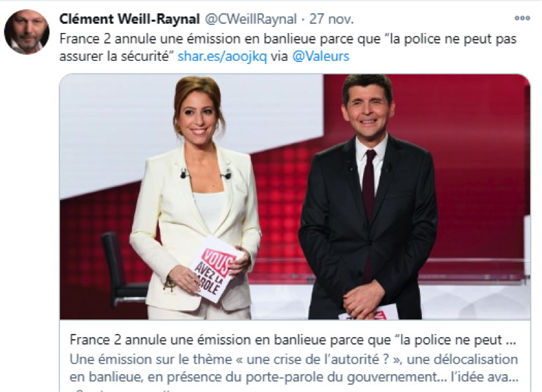The image size is (542, 392).
Task: Open the @Valeurs mention
Action: click(x=320, y=56)
